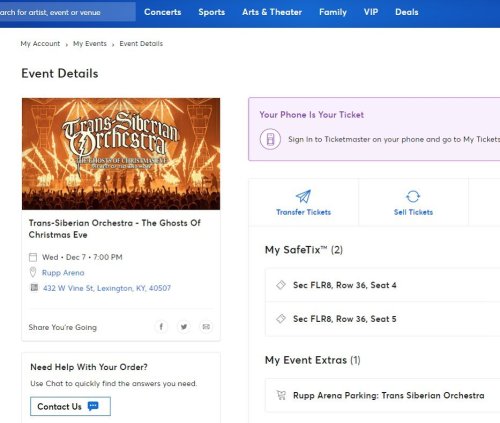This screenshot has height=423, width=500.
Task: Open the Arts & Theater menu
Action: pyautogui.click(x=272, y=12)
